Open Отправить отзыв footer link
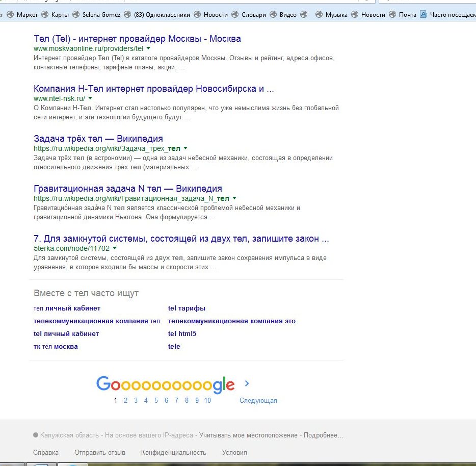 click(x=100, y=452)
